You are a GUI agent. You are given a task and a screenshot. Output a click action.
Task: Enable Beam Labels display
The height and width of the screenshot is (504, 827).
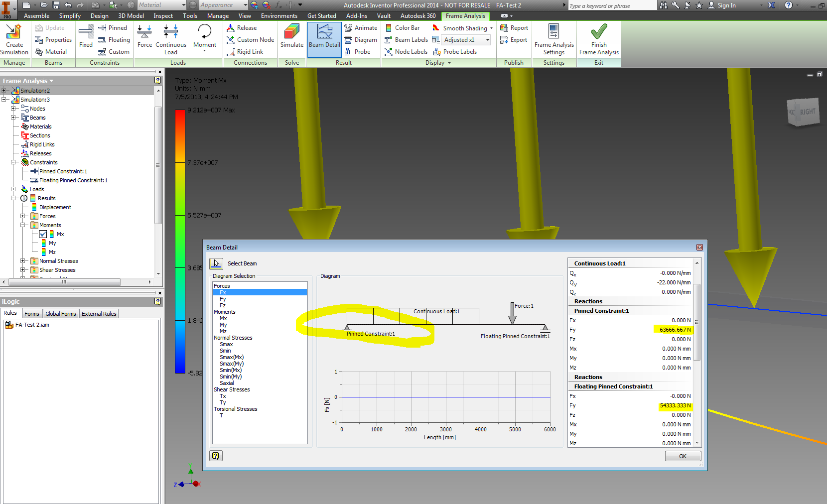coord(406,39)
